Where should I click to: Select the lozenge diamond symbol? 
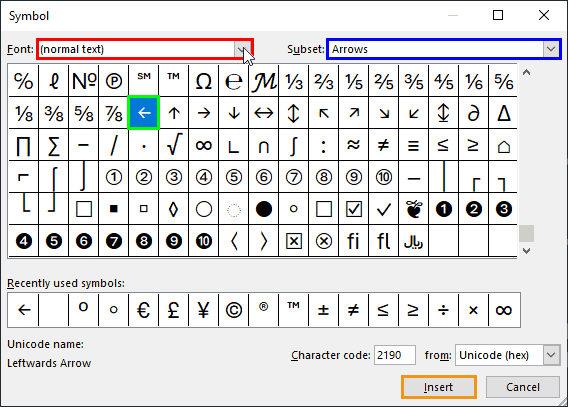pyautogui.click(x=174, y=209)
